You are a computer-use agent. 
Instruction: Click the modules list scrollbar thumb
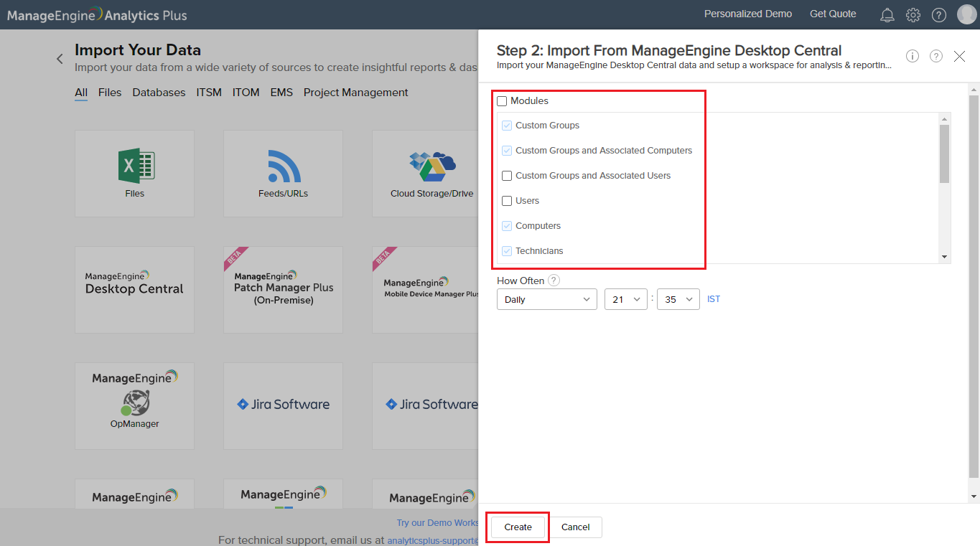(945, 154)
